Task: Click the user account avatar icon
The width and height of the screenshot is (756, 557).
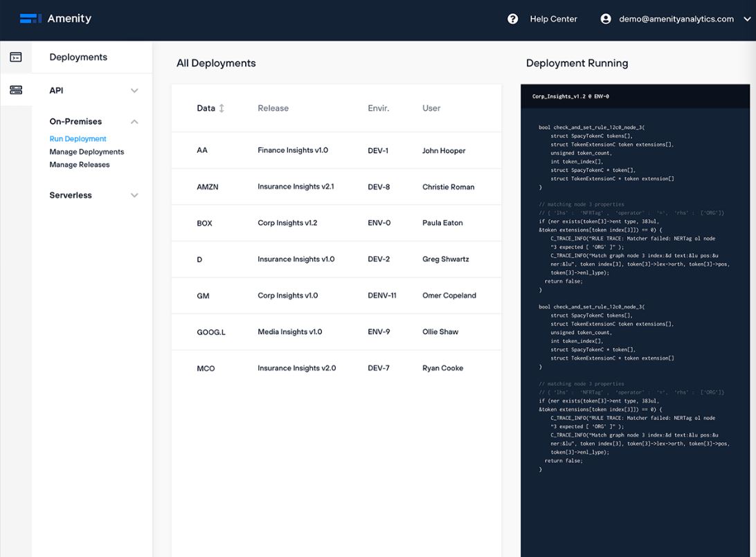Action: tap(606, 19)
